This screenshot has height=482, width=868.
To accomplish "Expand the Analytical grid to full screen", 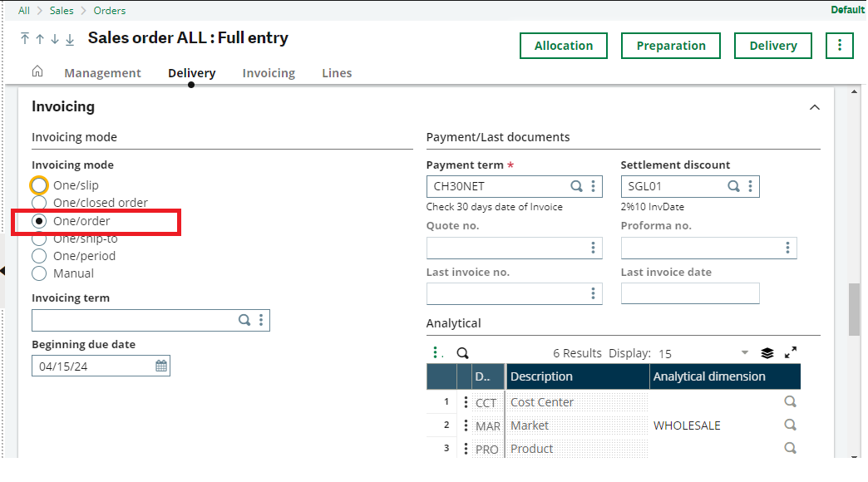I will (x=790, y=352).
